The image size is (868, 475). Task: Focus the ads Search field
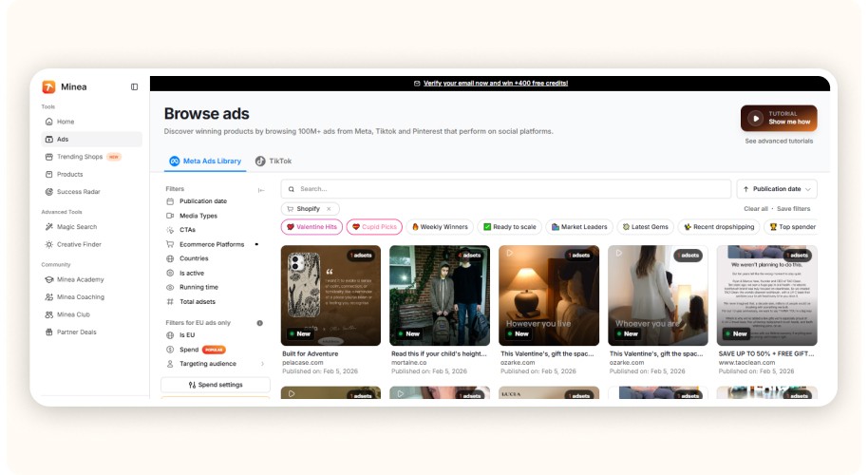[x=505, y=189]
